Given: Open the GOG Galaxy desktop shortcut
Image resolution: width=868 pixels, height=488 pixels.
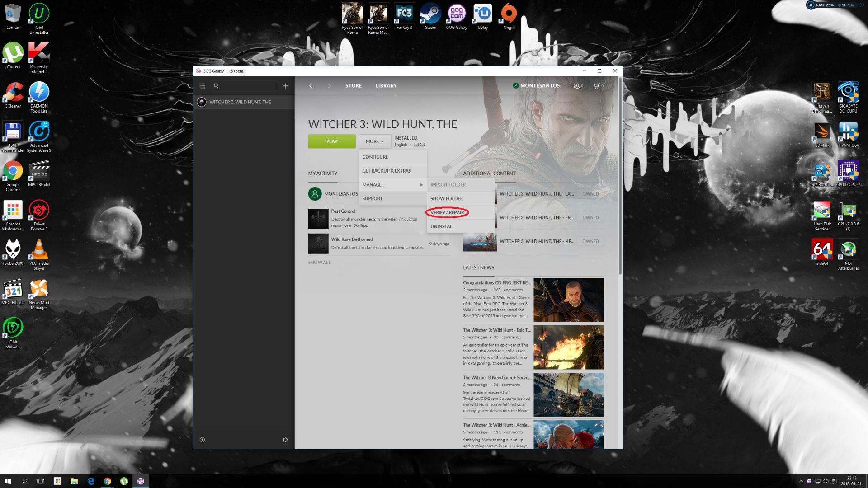Looking at the screenshot, I should tap(457, 17).
